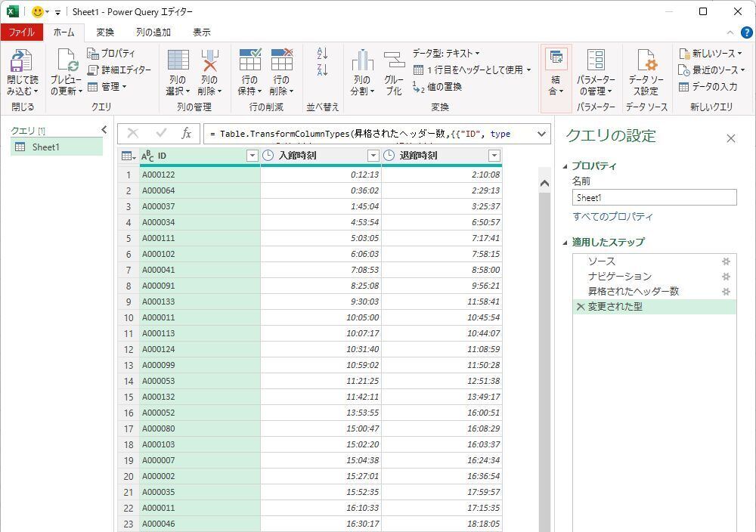This screenshot has height=532, width=756.
Task: Open 退館時刻 column filter dropdown
Action: click(x=494, y=156)
